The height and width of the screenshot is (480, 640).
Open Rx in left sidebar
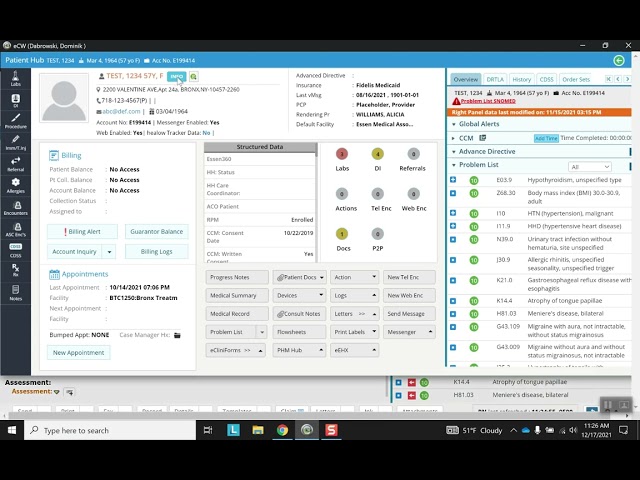coord(16,270)
